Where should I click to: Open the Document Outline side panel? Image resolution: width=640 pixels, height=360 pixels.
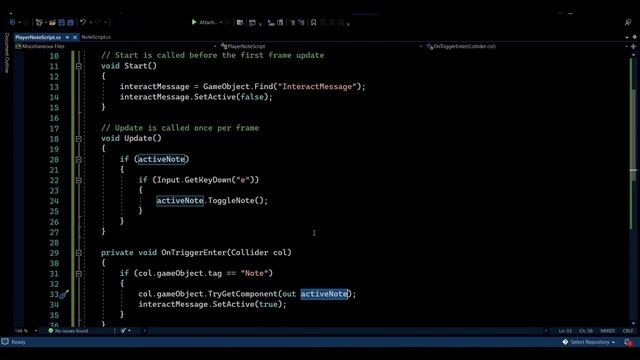click(7, 53)
